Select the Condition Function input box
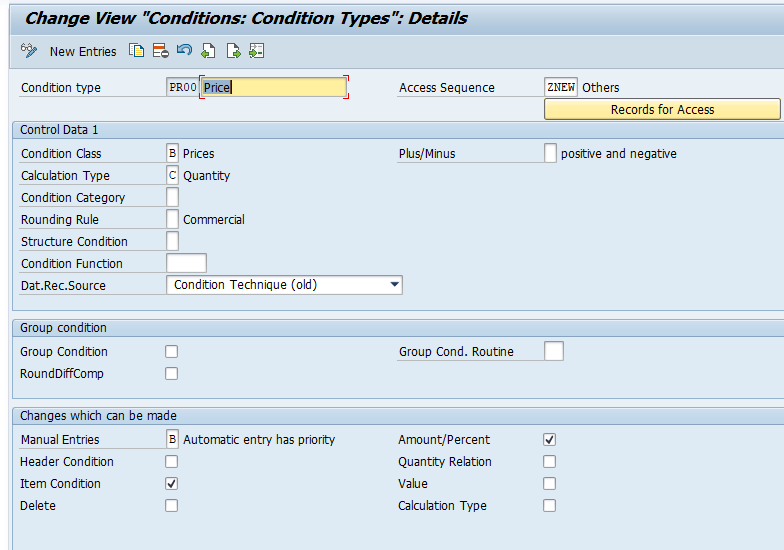The height and width of the screenshot is (550, 784). [x=186, y=264]
